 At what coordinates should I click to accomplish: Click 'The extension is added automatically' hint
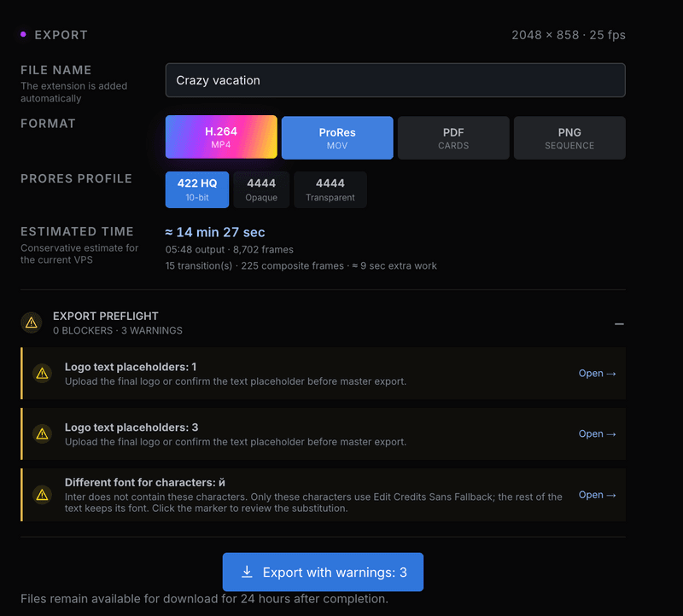(74, 92)
